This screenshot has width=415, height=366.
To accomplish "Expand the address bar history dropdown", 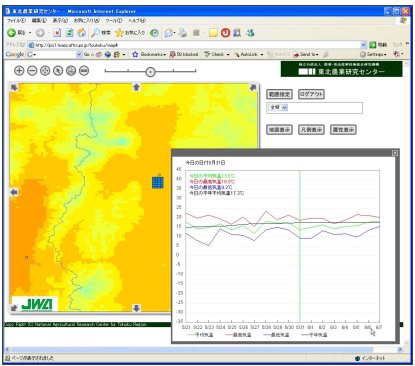I will click(363, 45).
